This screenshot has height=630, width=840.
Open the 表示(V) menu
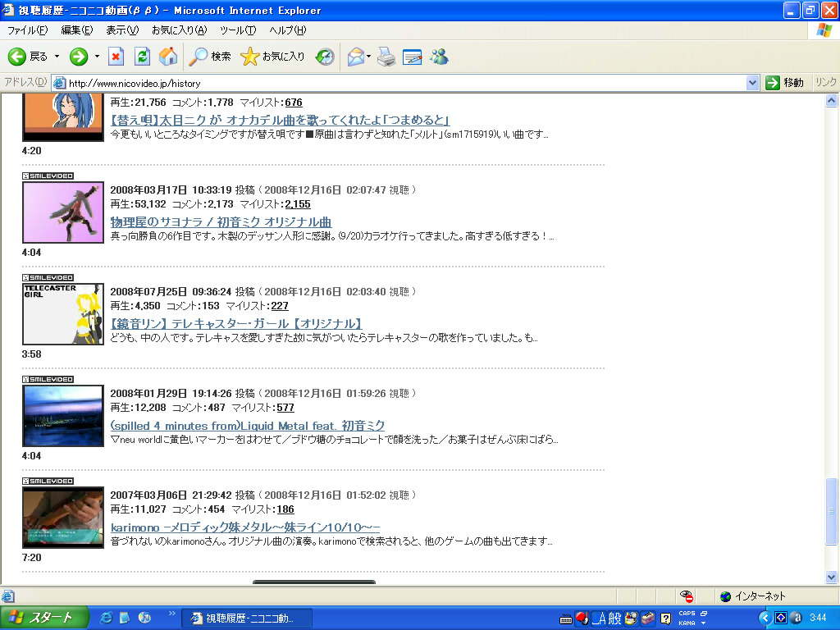pos(122,30)
